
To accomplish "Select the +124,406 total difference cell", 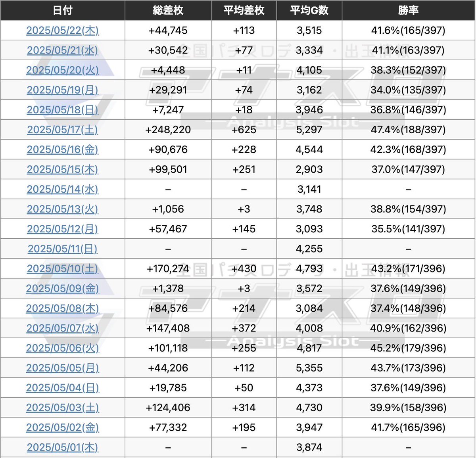I will (x=168, y=408).
